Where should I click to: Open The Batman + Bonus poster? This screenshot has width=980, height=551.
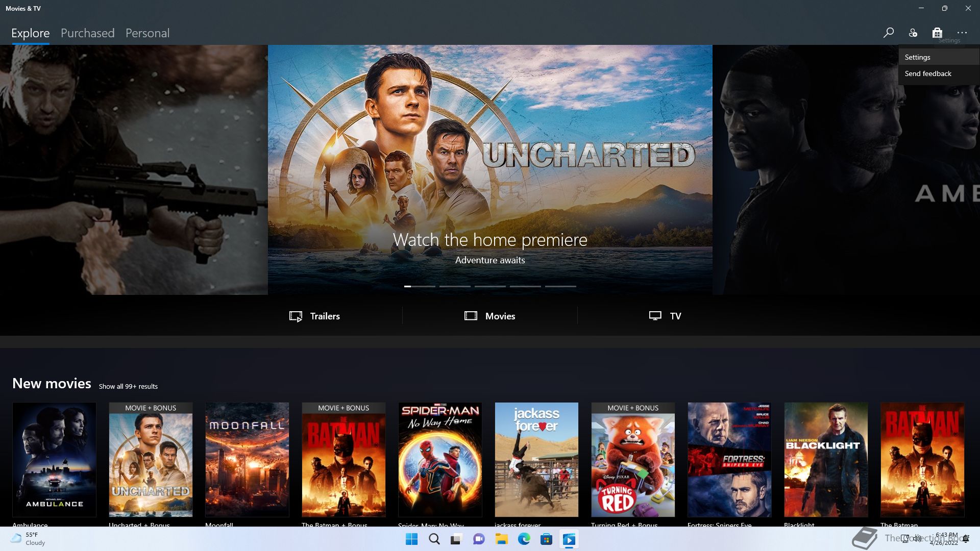pyautogui.click(x=344, y=460)
